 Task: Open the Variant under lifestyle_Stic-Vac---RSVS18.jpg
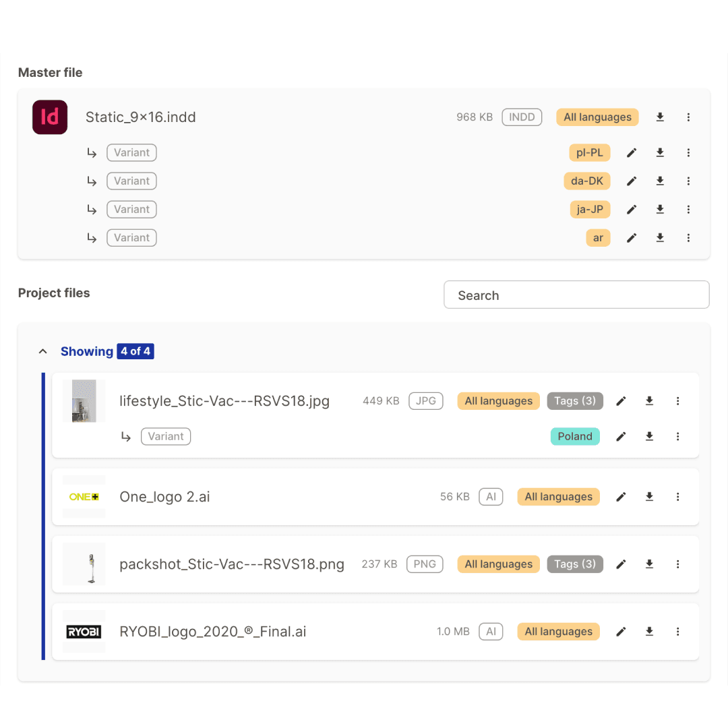click(x=165, y=436)
